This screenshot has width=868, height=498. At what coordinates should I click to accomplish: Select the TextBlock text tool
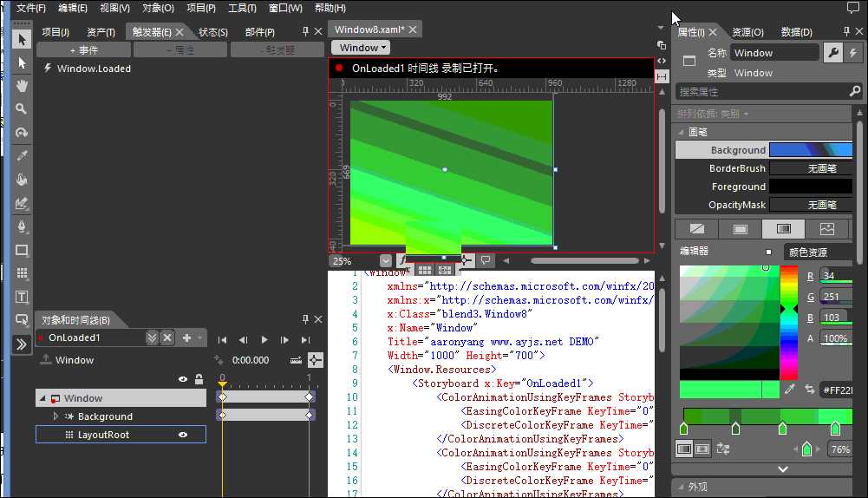pyautogui.click(x=22, y=297)
